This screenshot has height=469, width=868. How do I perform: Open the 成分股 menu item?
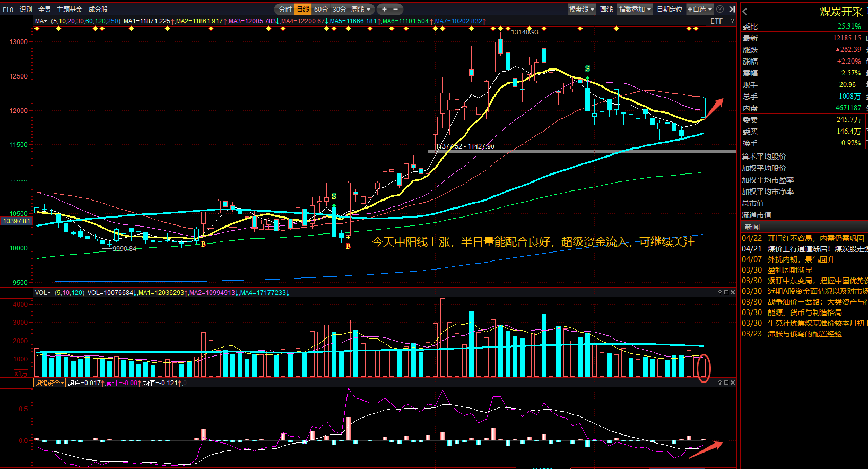tap(98, 10)
